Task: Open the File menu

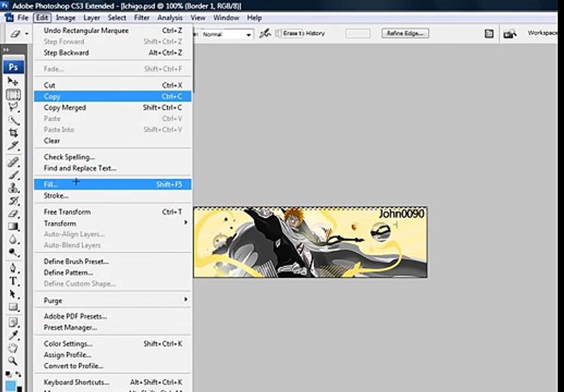Action: coord(23,17)
